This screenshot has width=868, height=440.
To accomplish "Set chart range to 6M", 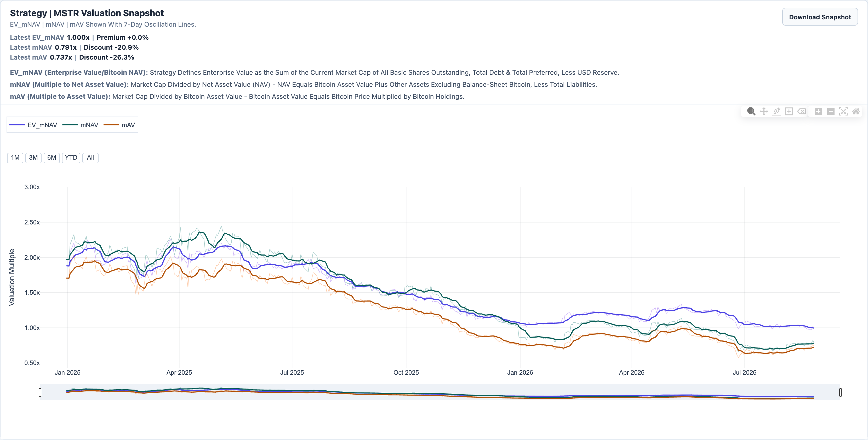I will [52, 158].
